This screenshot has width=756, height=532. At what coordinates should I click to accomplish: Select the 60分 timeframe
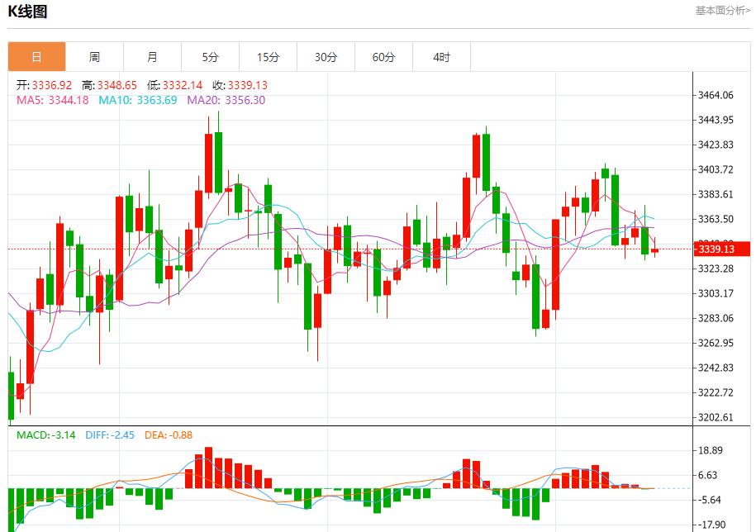(383, 56)
